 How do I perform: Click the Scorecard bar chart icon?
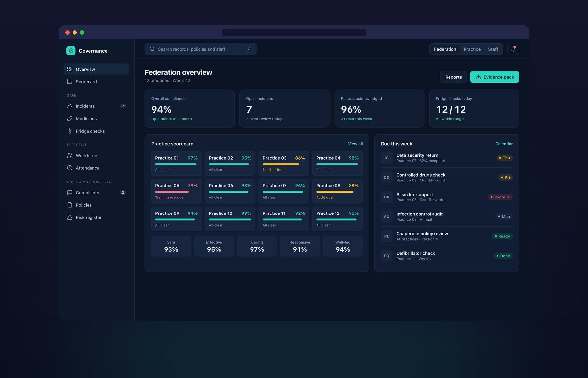coord(70,82)
